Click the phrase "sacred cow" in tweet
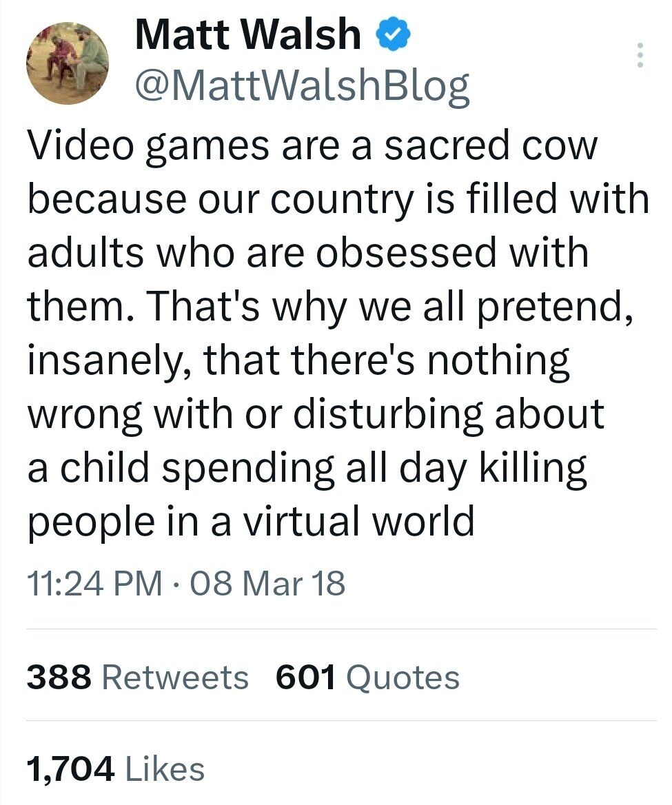Image resolution: width=672 pixels, height=805 pixels. tap(490, 147)
